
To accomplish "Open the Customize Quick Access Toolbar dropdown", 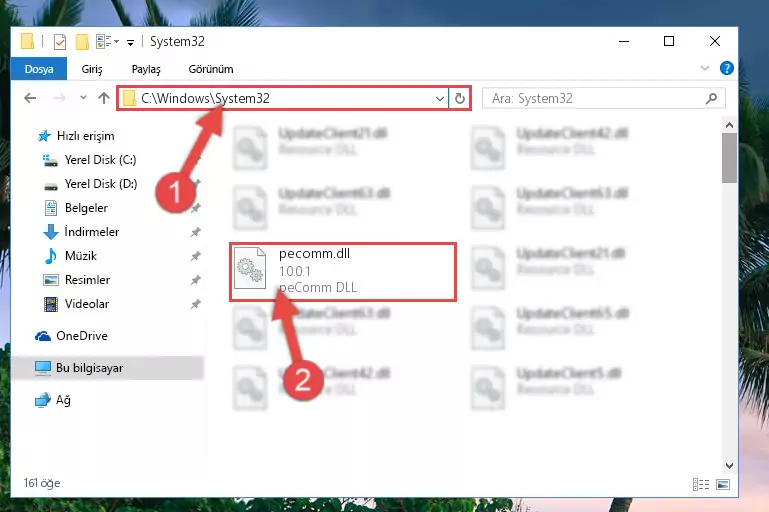I will (130, 43).
